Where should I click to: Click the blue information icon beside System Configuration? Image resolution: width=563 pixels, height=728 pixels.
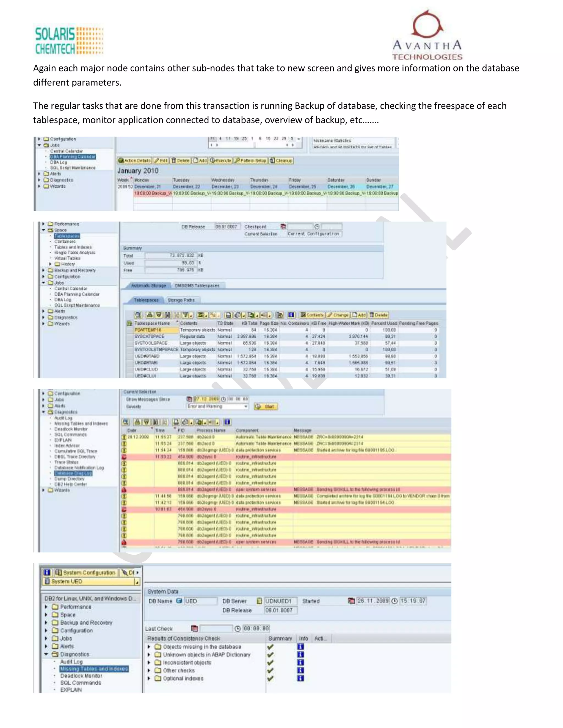coord(47,572)
